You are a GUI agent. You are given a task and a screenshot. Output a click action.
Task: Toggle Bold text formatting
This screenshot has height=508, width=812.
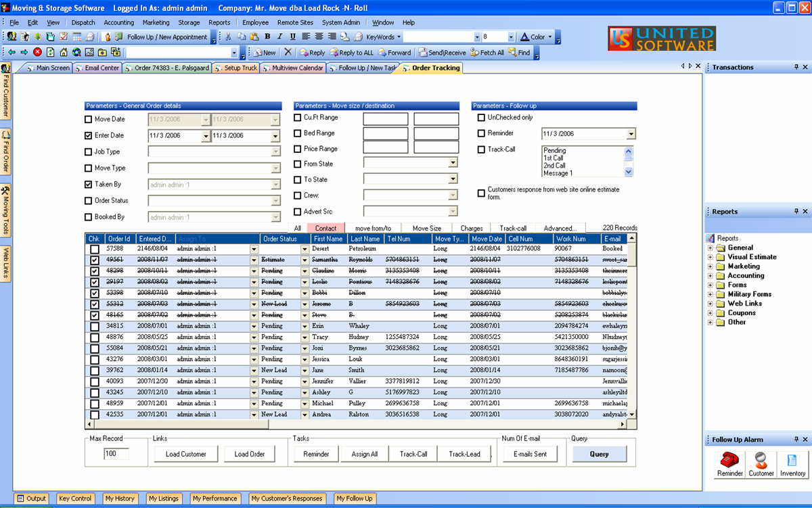click(x=268, y=37)
